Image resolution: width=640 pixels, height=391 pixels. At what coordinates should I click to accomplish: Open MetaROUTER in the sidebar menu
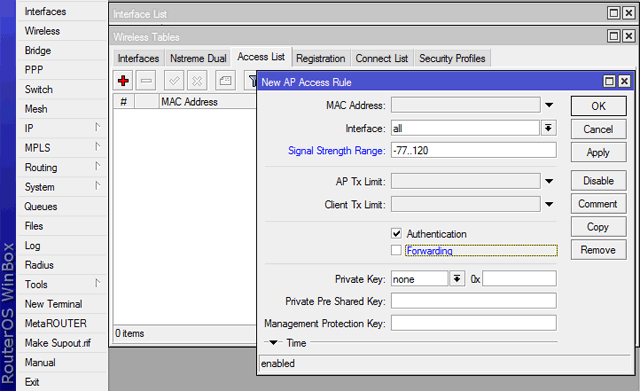(62, 324)
